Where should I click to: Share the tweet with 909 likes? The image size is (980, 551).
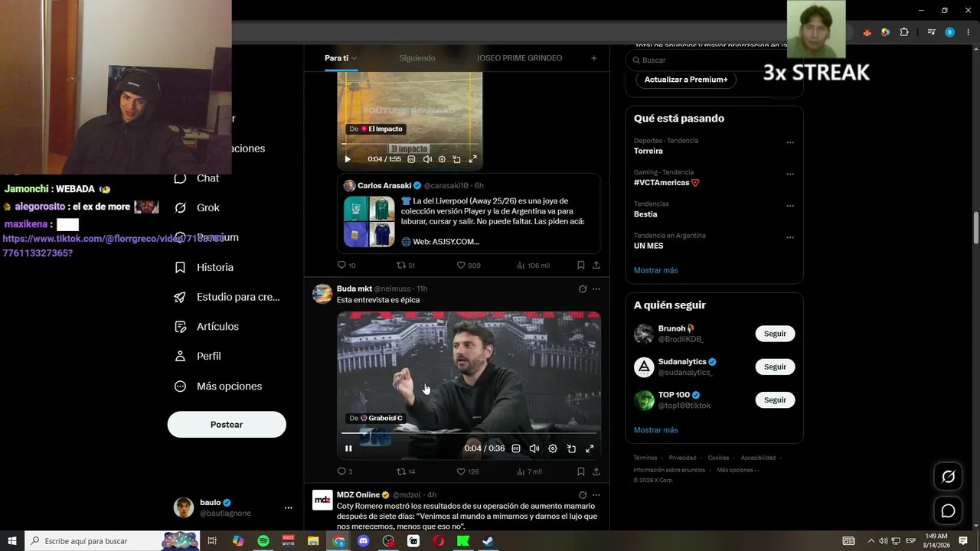click(596, 266)
